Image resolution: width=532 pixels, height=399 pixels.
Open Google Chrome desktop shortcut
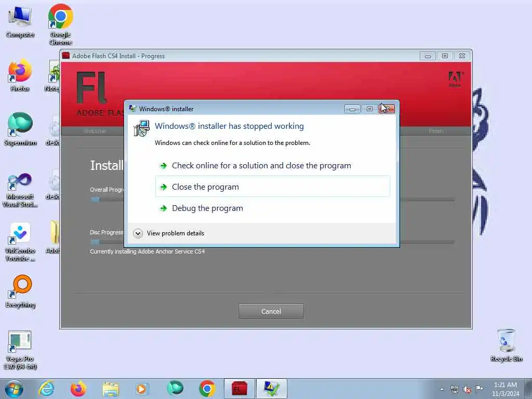(x=60, y=24)
